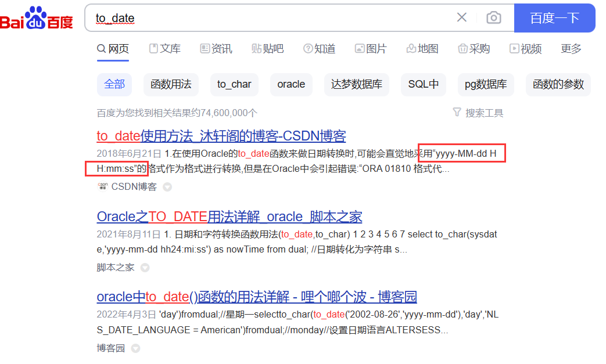
Task: Open the 地图 tab
Action: [x=422, y=49]
